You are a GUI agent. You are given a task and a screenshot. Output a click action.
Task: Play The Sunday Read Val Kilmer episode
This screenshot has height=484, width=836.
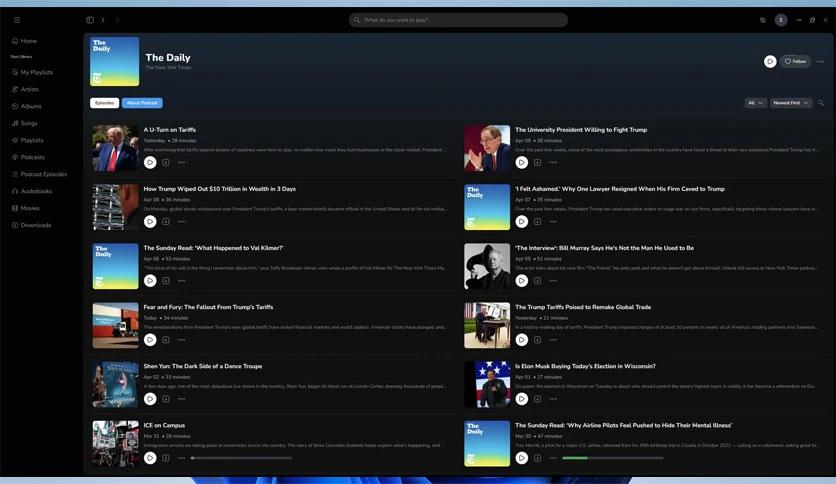point(150,281)
